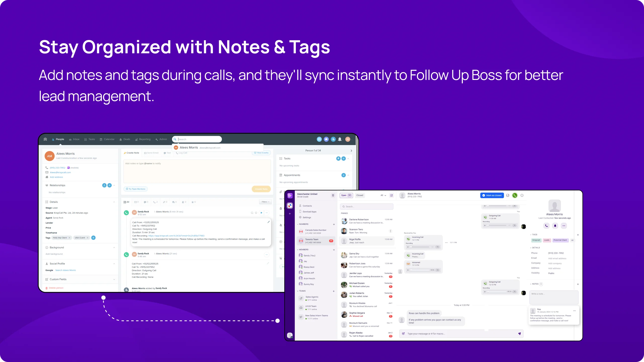Image resolution: width=644 pixels, height=362 pixels.
Task: Edit the first call note with pencil icon
Action: [x=268, y=222]
